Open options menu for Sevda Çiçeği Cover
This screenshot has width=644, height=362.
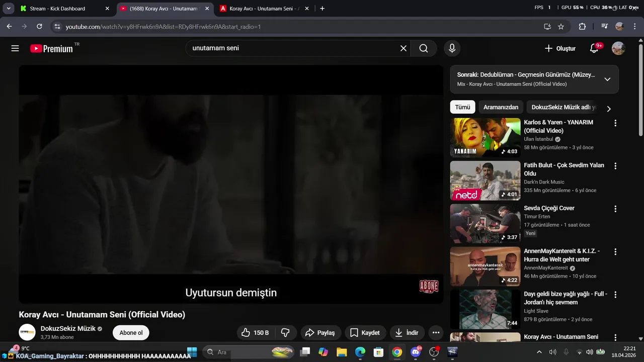pyautogui.click(x=615, y=209)
